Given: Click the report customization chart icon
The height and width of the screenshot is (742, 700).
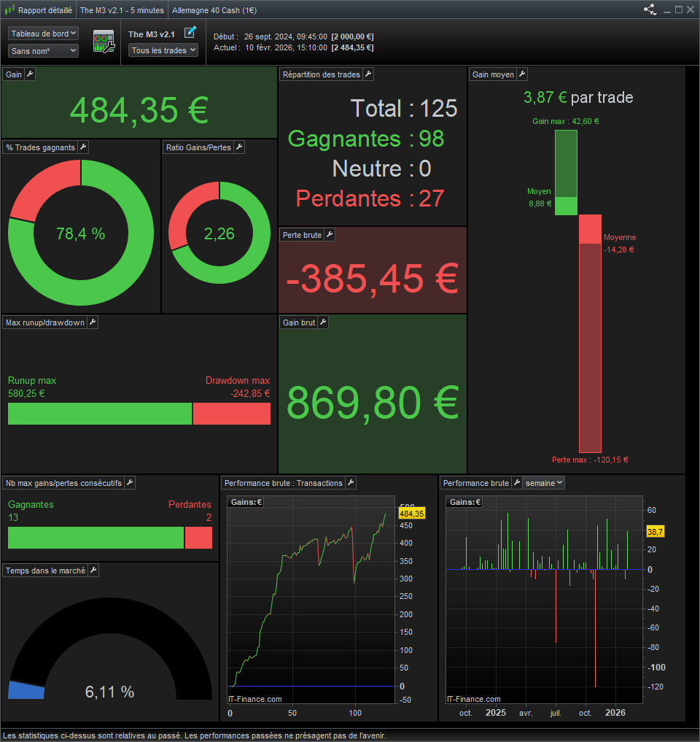Looking at the screenshot, I should [103, 40].
